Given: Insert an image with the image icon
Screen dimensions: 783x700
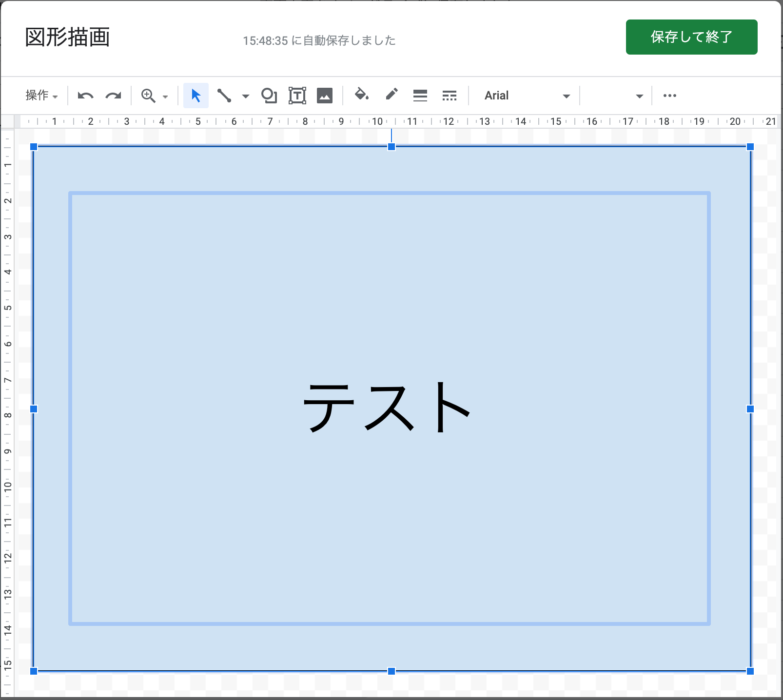Looking at the screenshot, I should [325, 96].
